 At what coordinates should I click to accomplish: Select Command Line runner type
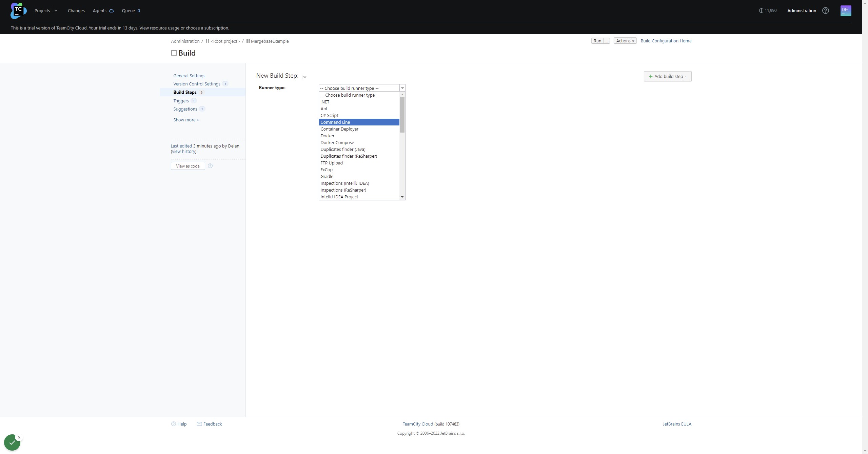coord(359,122)
